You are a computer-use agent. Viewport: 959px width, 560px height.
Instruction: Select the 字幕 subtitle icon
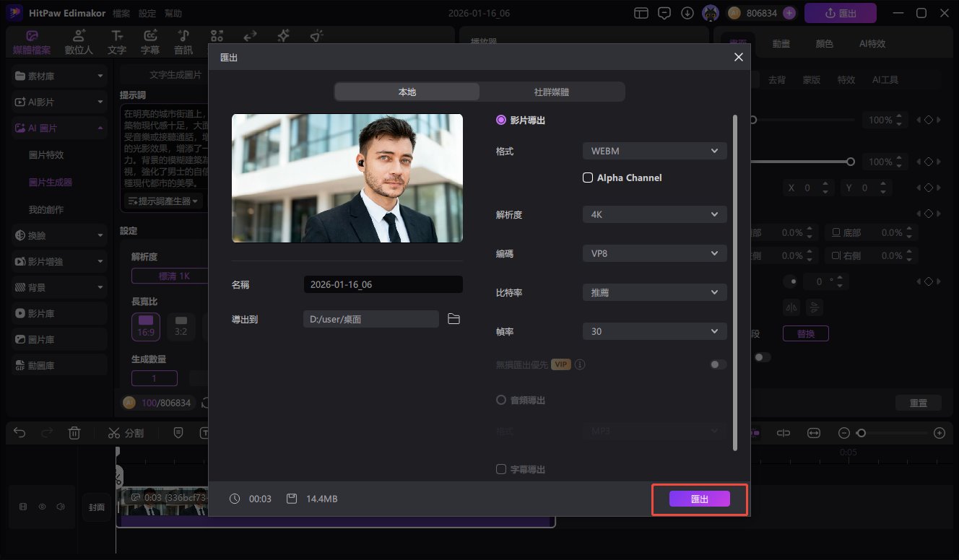click(x=149, y=41)
